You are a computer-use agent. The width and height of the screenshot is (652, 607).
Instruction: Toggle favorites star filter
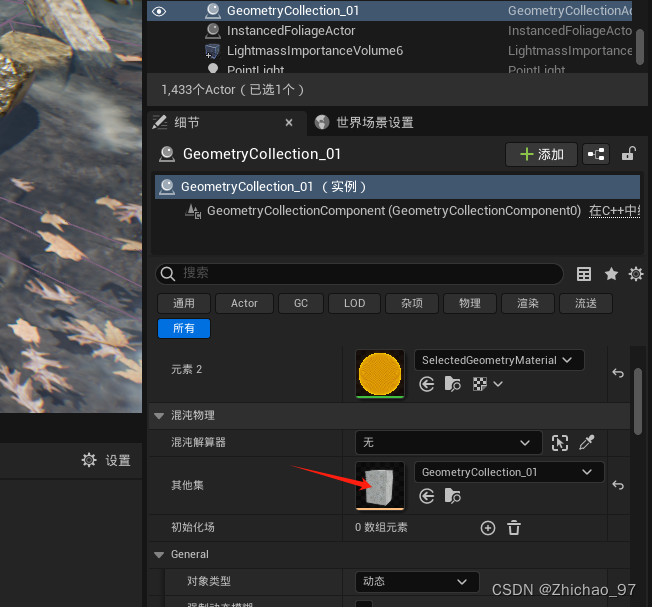pos(611,274)
